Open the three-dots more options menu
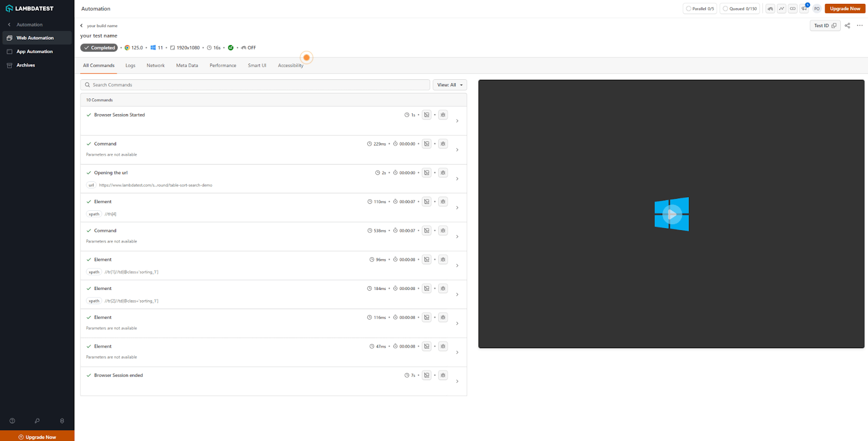The height and width of the screenshot is (441, 868). (860, 26)
